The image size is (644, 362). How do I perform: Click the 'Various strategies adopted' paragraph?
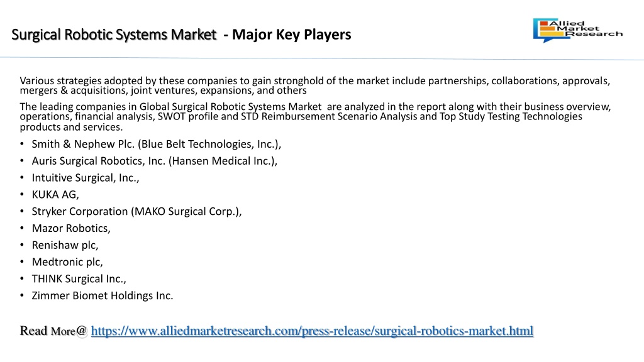pos(315,85)
